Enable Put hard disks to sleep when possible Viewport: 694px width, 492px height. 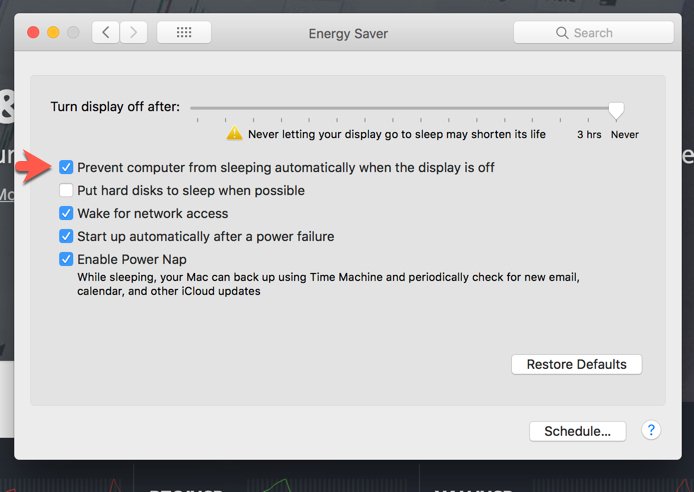tap(66, 190)
